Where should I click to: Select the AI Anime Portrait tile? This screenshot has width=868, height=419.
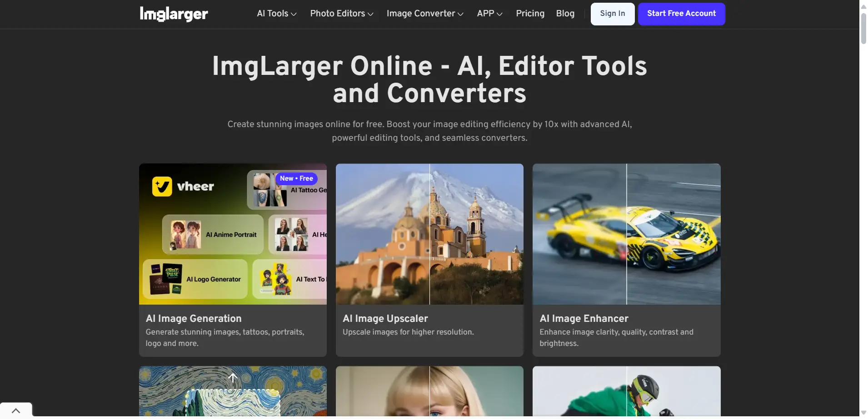pos(213,235)
